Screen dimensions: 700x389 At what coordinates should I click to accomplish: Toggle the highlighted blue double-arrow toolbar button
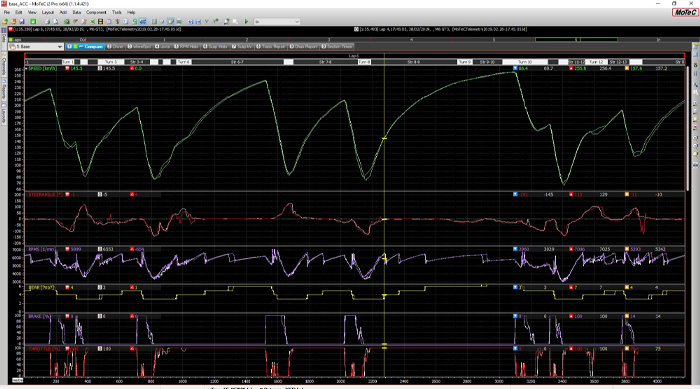pyautogui.click(x=143, y=21)
